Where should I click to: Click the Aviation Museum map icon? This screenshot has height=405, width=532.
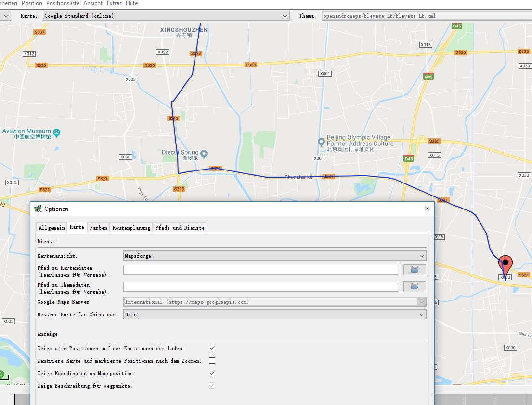click(x=57, y=132)
